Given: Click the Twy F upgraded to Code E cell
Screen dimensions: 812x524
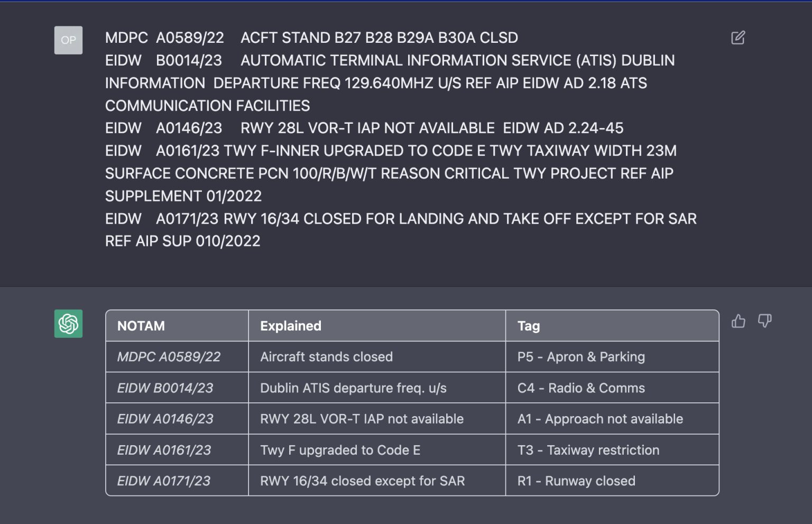Looking at the screenshot, I should [340, 450].
